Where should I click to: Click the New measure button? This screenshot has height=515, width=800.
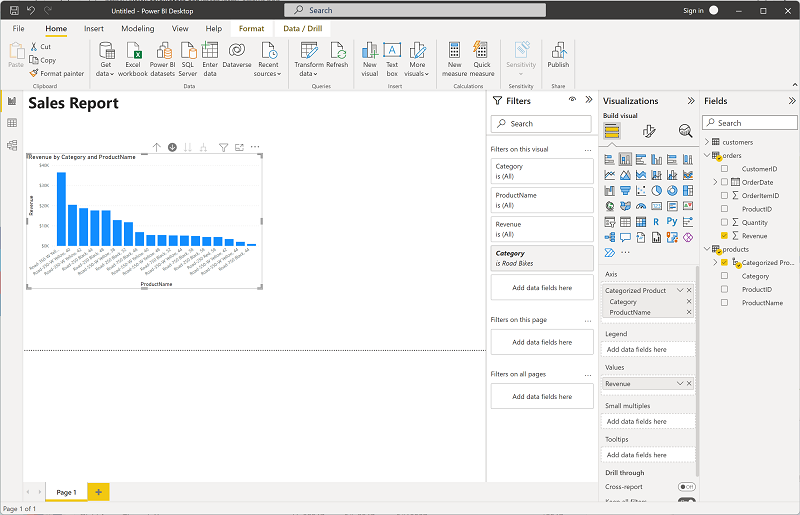click(x=455, y=59)
